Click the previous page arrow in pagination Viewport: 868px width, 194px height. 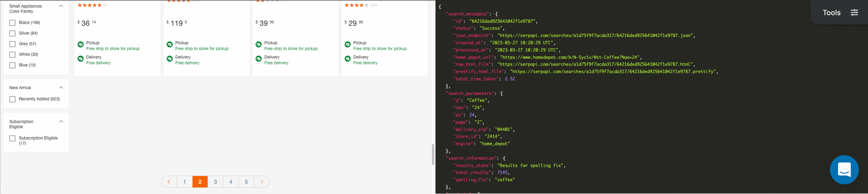(x=169, y=182)
